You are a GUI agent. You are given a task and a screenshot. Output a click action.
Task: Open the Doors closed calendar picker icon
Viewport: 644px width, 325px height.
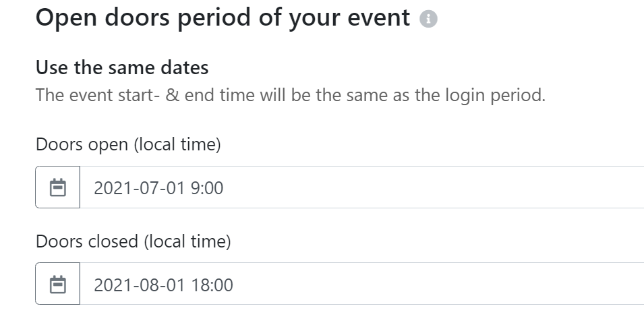point(58,285)
